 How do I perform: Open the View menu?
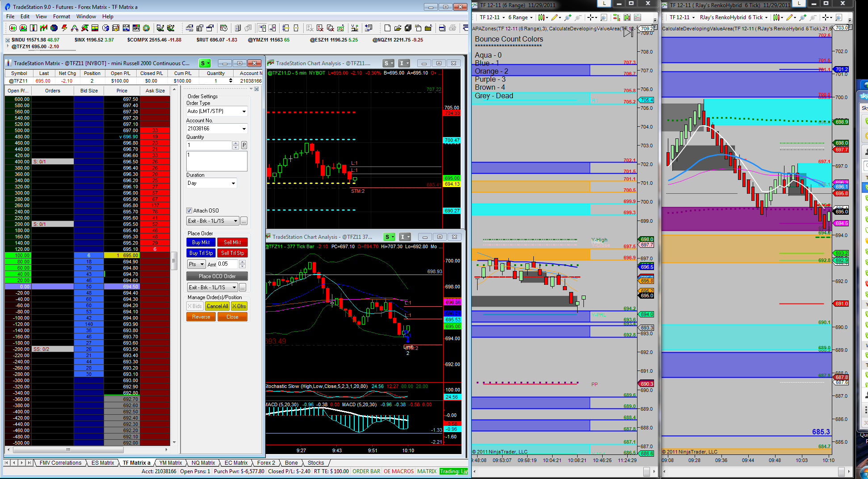tap(41, 17)
